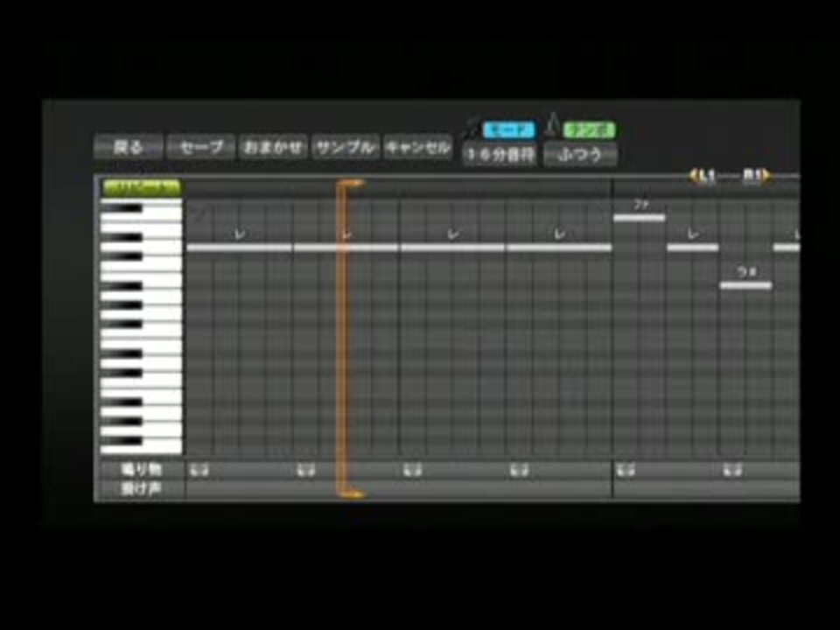
Task: Select the 掛け声 shout row label
Action: pyautogui.click(x=142, y=489)
